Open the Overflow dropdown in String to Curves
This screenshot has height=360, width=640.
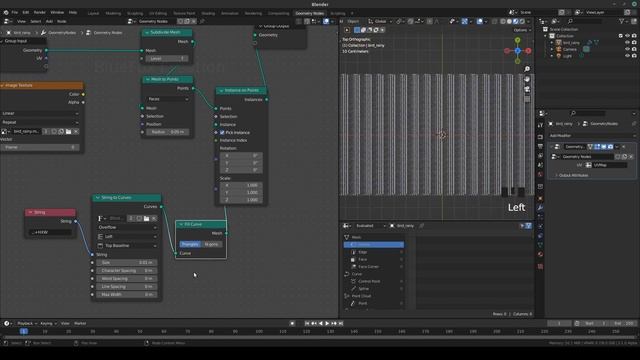[x=127, y=227]
